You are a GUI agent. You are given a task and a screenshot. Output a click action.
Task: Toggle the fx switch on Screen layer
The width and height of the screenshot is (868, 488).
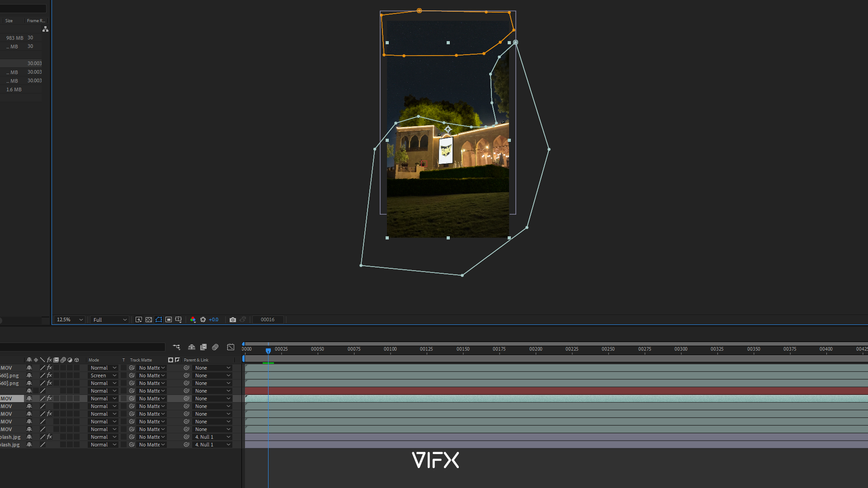(49, 375)
